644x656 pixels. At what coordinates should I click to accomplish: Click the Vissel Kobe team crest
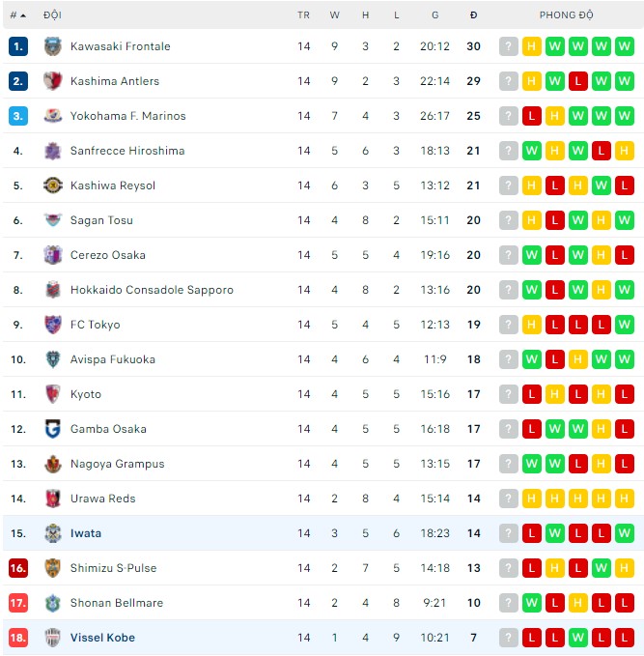[x=53, y=638]
